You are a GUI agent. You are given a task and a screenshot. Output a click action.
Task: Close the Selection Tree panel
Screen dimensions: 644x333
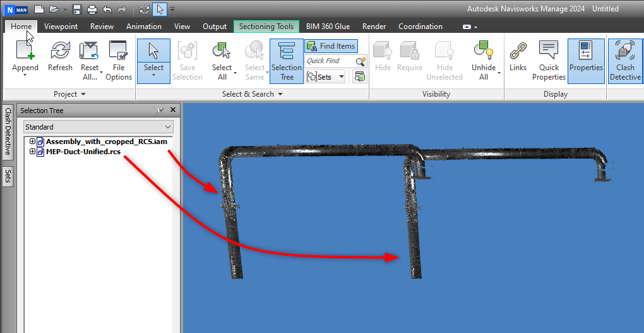click(173, 110)
